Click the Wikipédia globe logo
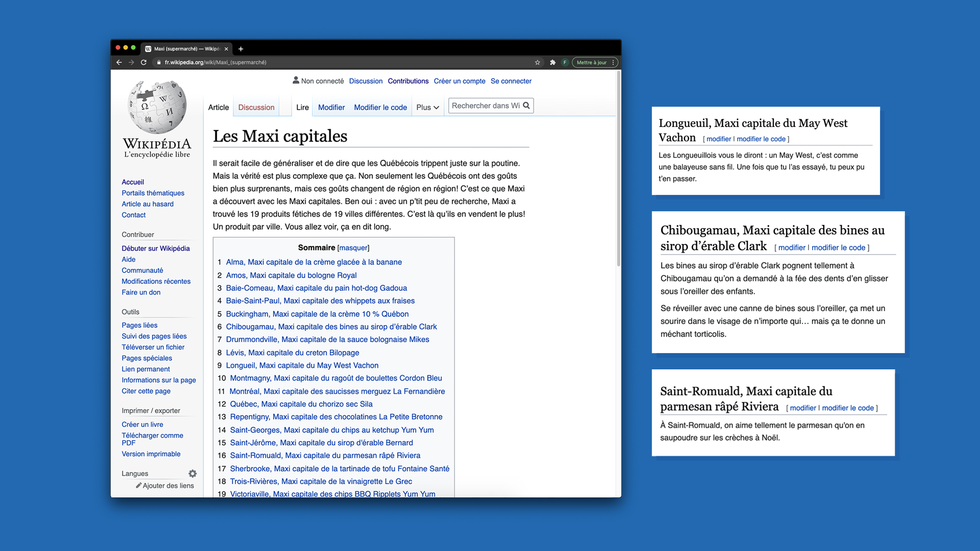 [157, 107]
